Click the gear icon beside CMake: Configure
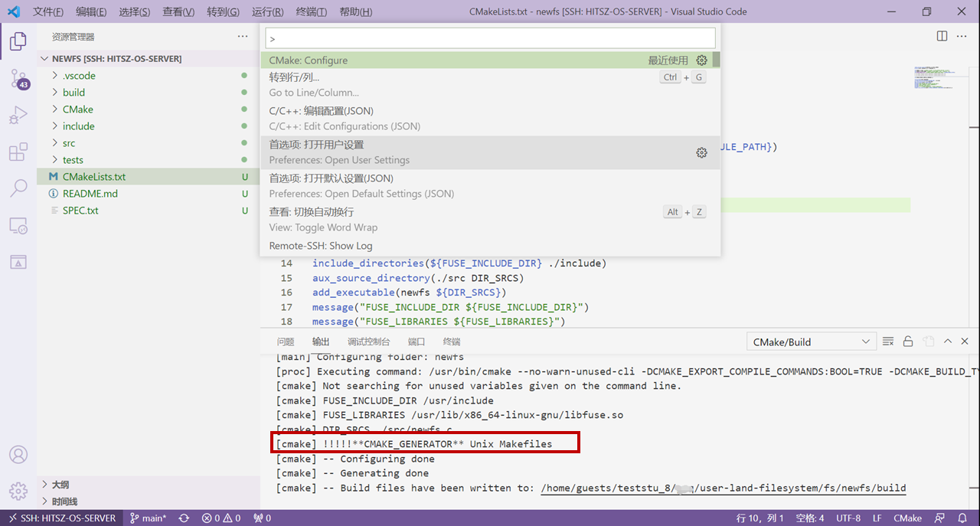Screen dimensions: 980x526 tap(701, 60)
